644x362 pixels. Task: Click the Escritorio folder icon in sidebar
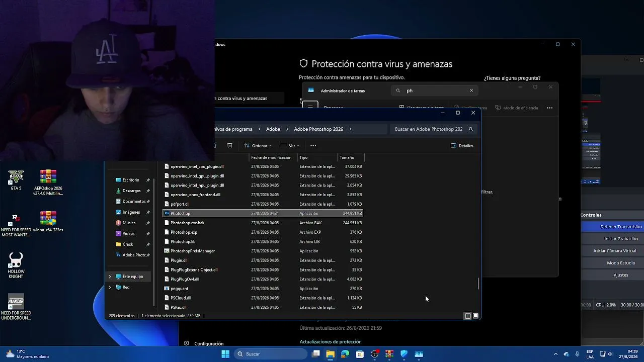(118, 180)
